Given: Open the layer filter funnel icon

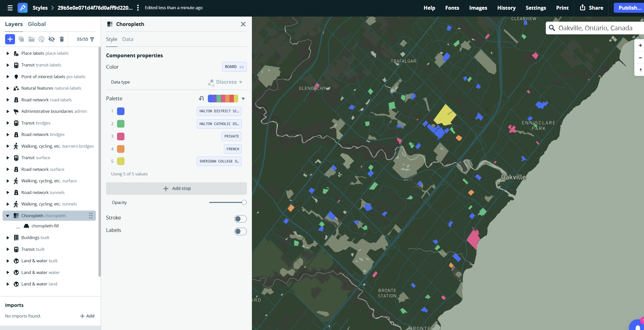Looking at the screenshot, I should tap(92, 39).
